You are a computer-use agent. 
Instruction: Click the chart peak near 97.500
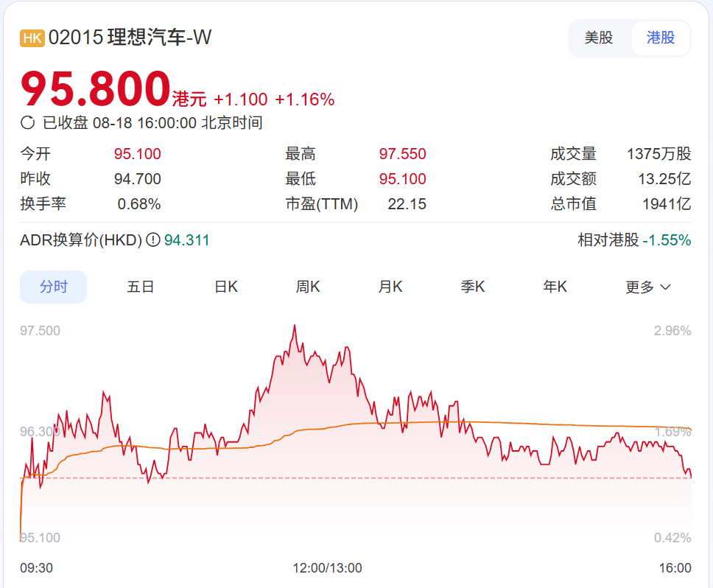pos(295,326)
